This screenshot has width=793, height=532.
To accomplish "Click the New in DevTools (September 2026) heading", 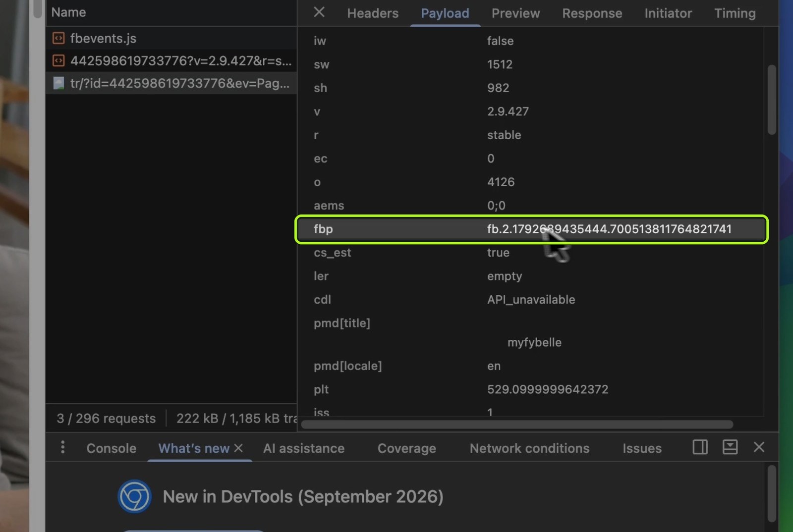I will pos(303,496).
